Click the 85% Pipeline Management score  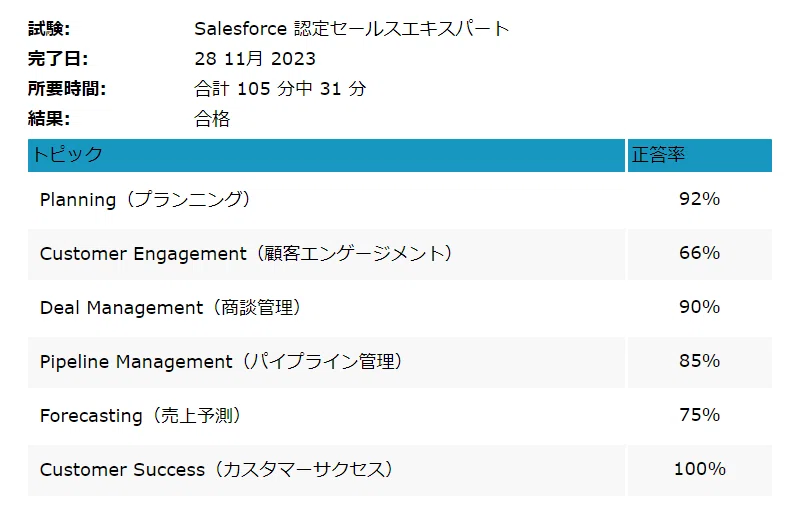pyautogui.click(x=699, y=361)
